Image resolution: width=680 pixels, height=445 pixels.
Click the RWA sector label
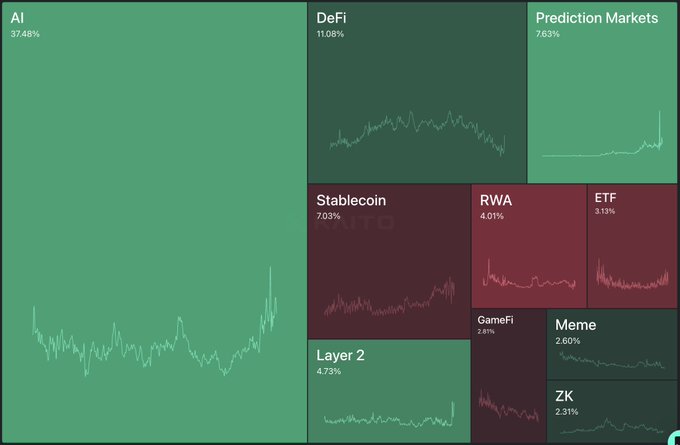[496, 200]
